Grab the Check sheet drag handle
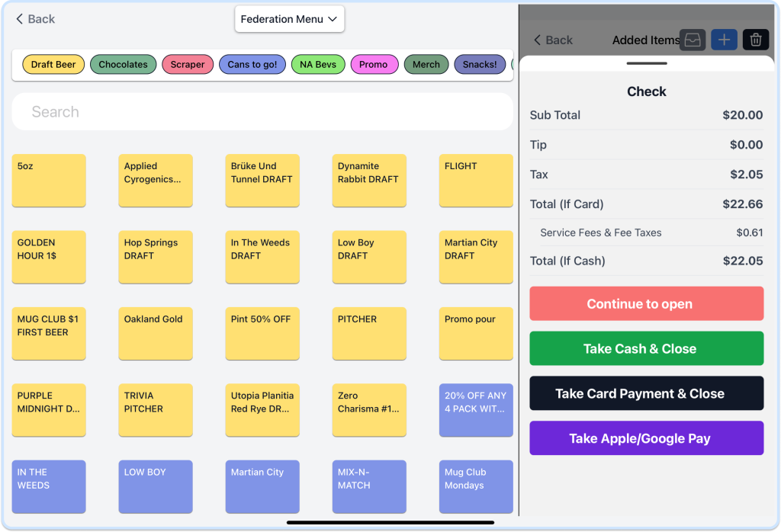The height and width of the screenshot is (532, 781). point(646,63)
